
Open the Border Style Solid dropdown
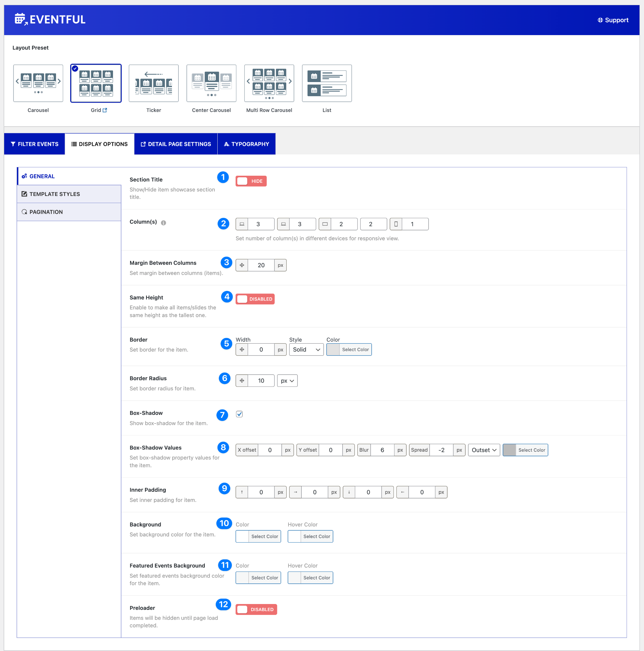[306, 349]
